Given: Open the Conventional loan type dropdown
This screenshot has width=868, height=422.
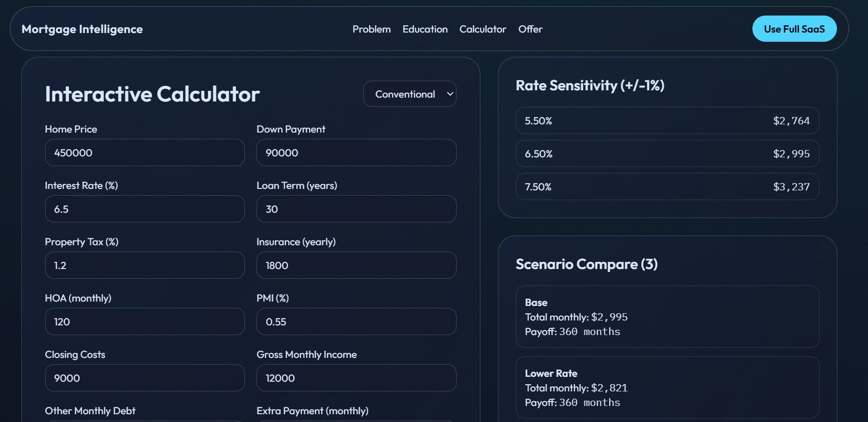Looking at the screenshot, I should pos(409,94).
